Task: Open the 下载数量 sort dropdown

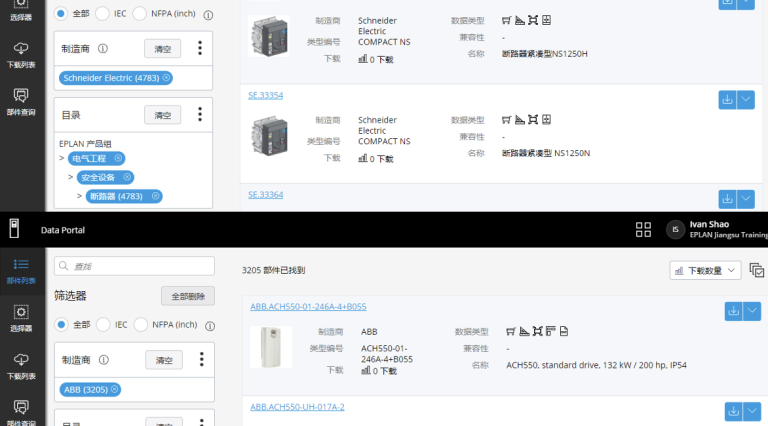Action: tap(705, 270)
